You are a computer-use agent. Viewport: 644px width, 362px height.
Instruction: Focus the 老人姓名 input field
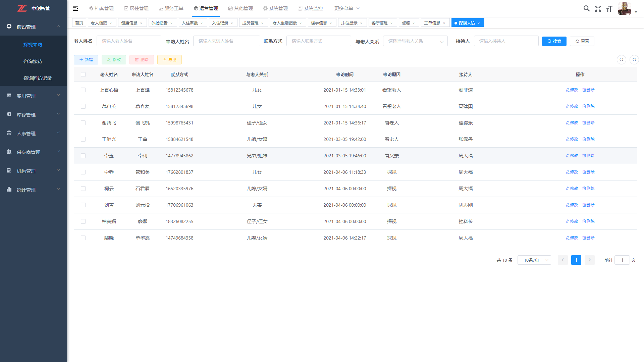129,41
